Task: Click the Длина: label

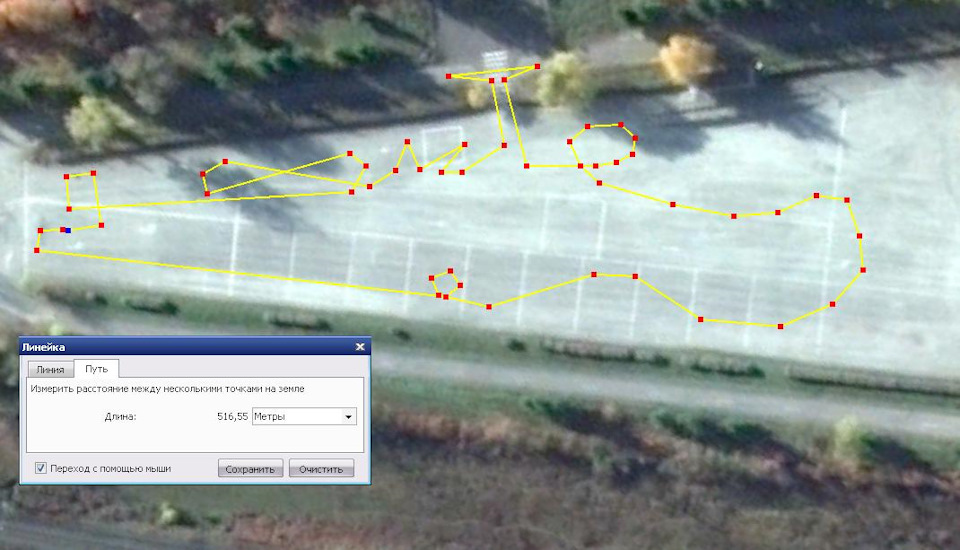Action: click(x=120, y=416)
